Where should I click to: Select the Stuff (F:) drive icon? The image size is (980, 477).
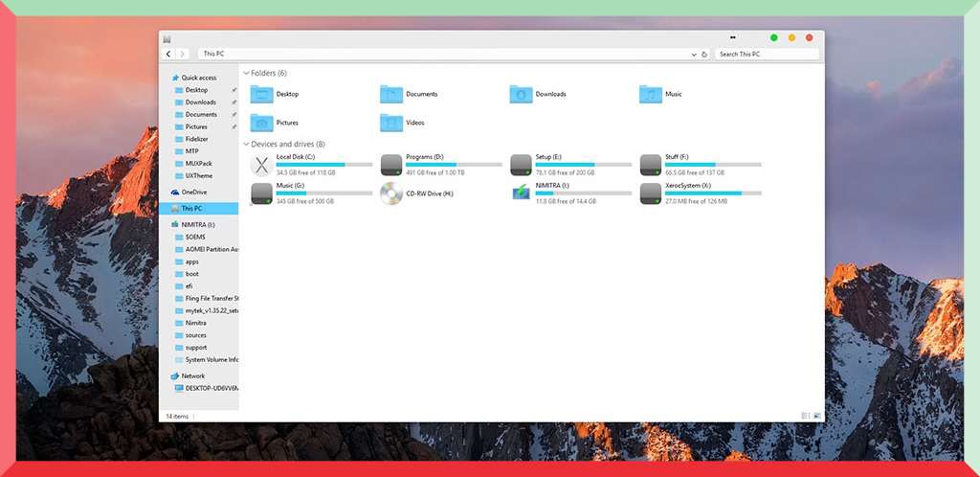(651, 165)
